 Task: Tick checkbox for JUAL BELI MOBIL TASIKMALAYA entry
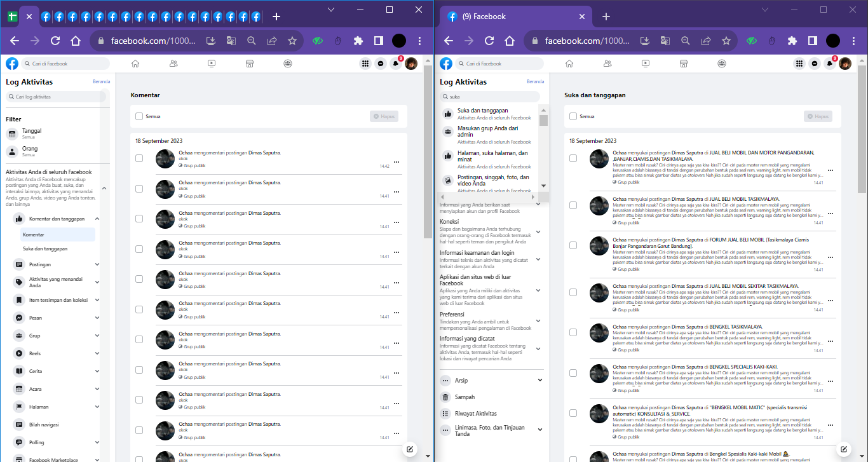pos(573,205)
